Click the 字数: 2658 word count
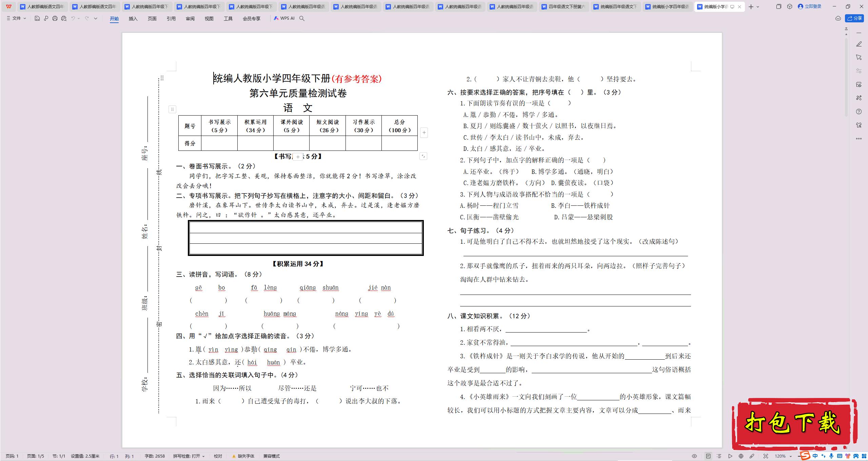868x461 pixels. [155, 456]
